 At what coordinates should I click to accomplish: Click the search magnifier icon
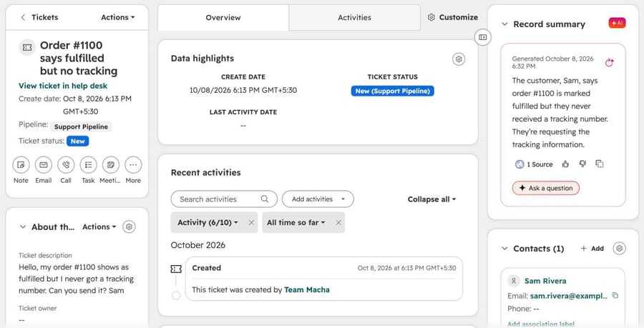pyautogui.click(x=265, y=199)
